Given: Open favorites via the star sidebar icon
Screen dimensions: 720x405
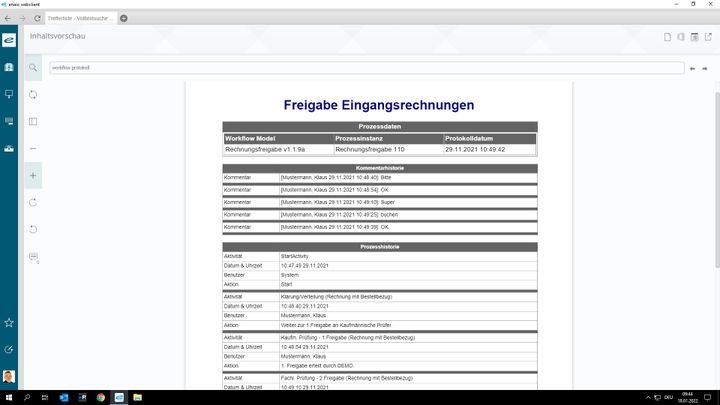Looking at the screenshot, I should pyautogui.click(x=9, y=323).
